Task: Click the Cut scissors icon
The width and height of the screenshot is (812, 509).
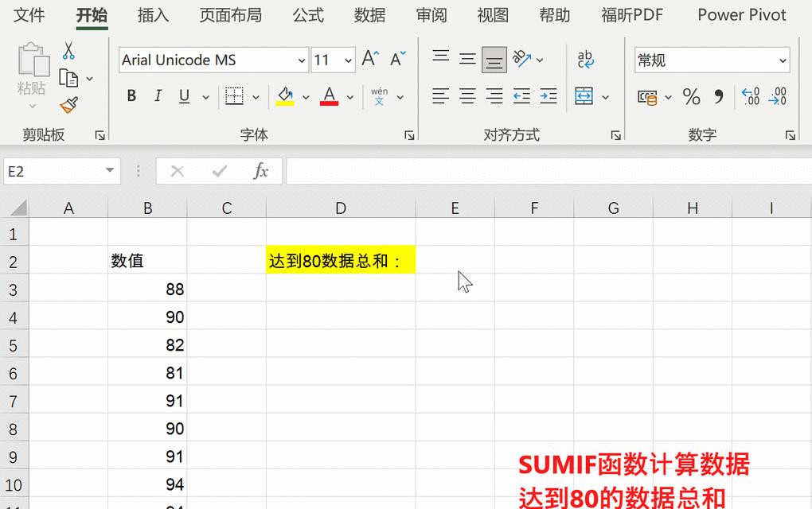Action: point(68,51)
